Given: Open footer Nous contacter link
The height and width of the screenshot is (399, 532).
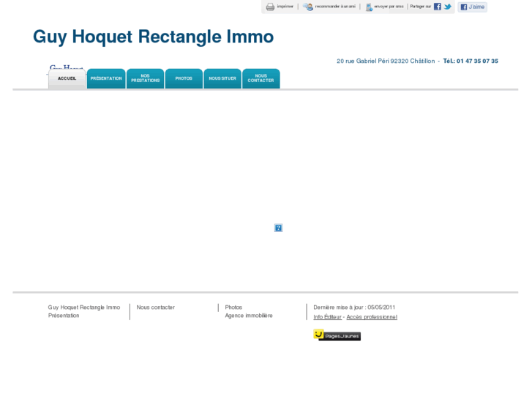Looking at the screenshot, I should point(156,307).
